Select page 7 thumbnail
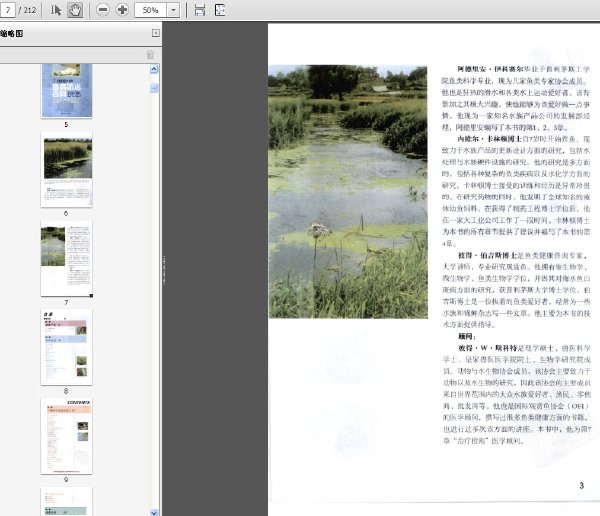This screenshot has width=600, height=516. point(67,258)
